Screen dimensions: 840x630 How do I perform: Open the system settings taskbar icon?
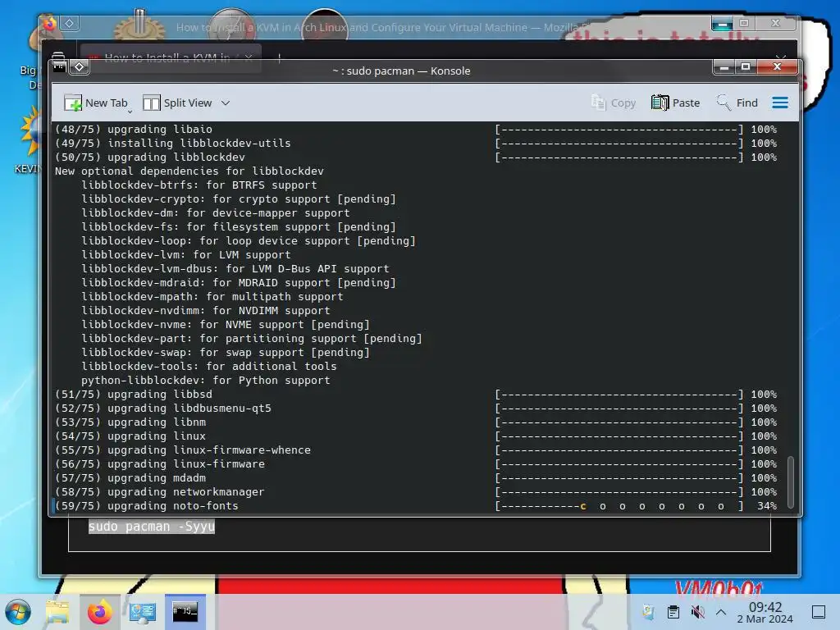click(143, 612)
